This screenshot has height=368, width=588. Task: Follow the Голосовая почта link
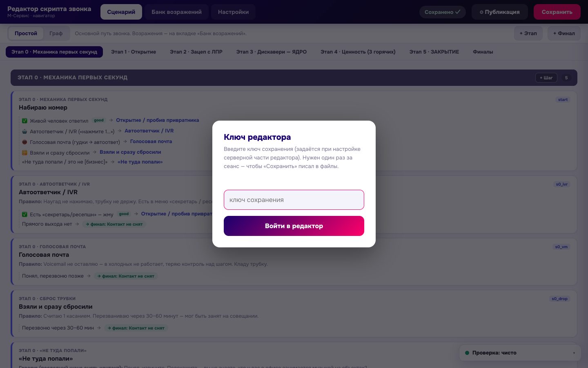[x=151, y=141]
